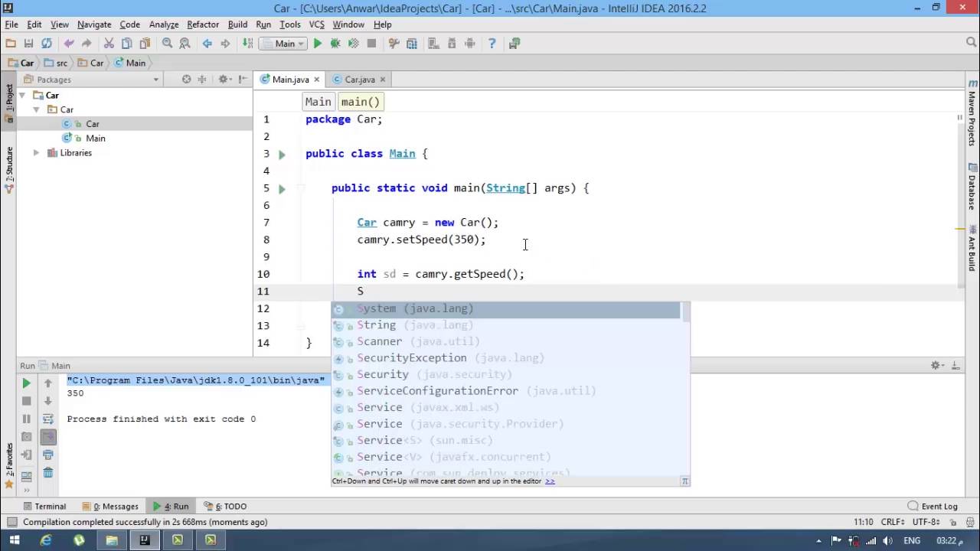The width and height of the screenshot is (980, 551).
Task: Toggle the 2: Structure side panel
Action: pyautogui.click(x=9, y=170)
